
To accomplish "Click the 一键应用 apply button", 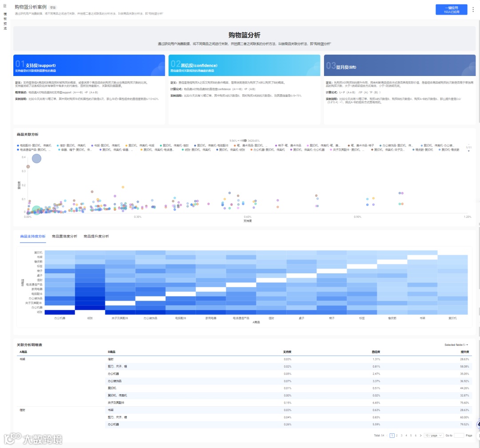I will point(451,9).
